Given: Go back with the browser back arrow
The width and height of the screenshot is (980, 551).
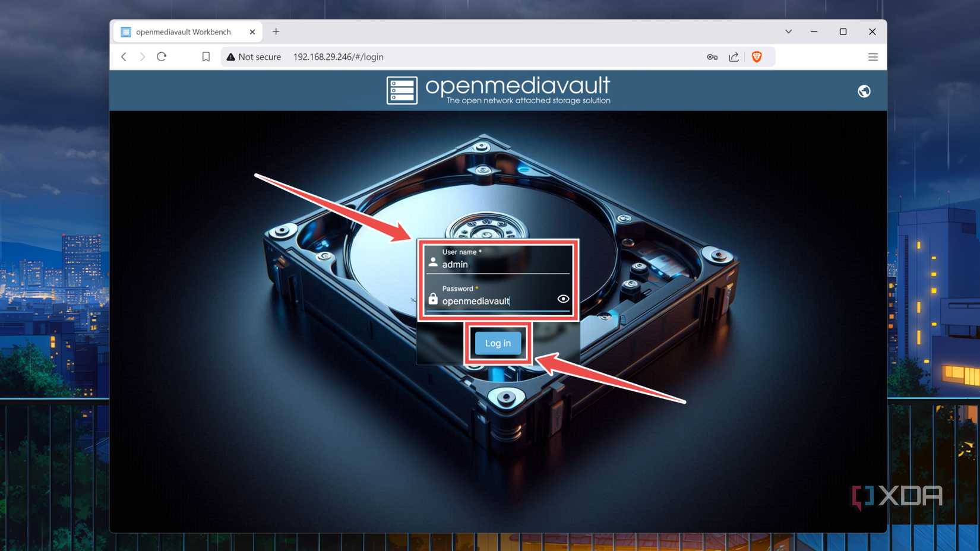Looking at the screenshot, I should click(124, 57).
